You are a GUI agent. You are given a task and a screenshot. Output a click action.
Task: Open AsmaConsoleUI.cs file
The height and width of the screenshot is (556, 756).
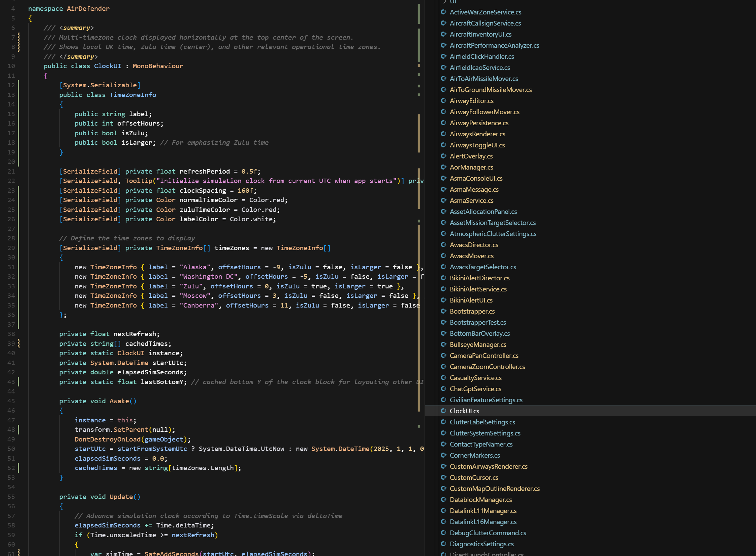(476, 178)
